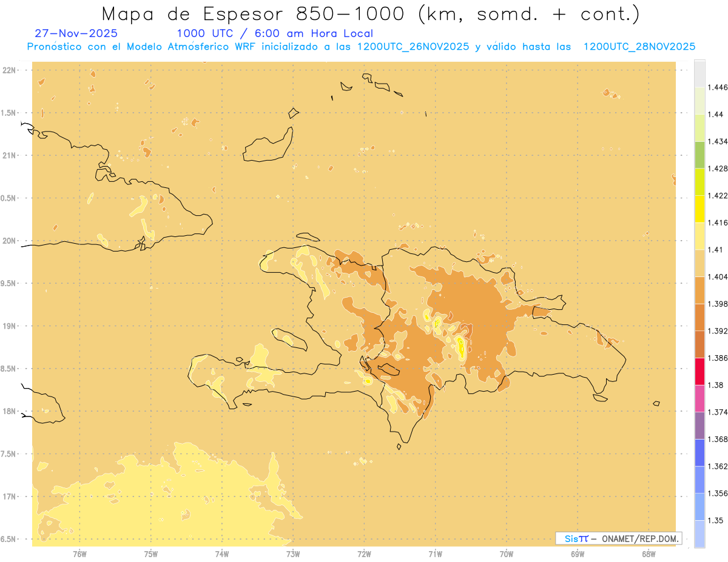Click the 22N latitude label
Image resolution: width=728 pixels, height=562 pixels.
[x=10, y=70]
